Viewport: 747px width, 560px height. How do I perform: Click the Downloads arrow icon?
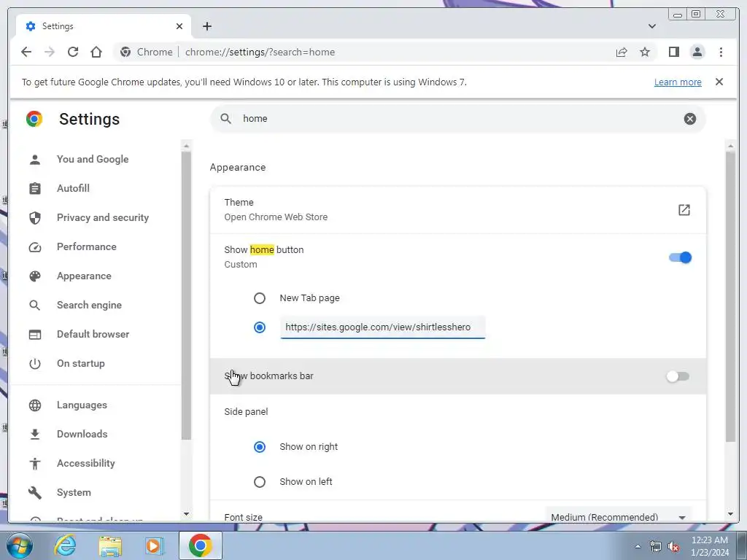pos(35,435)
